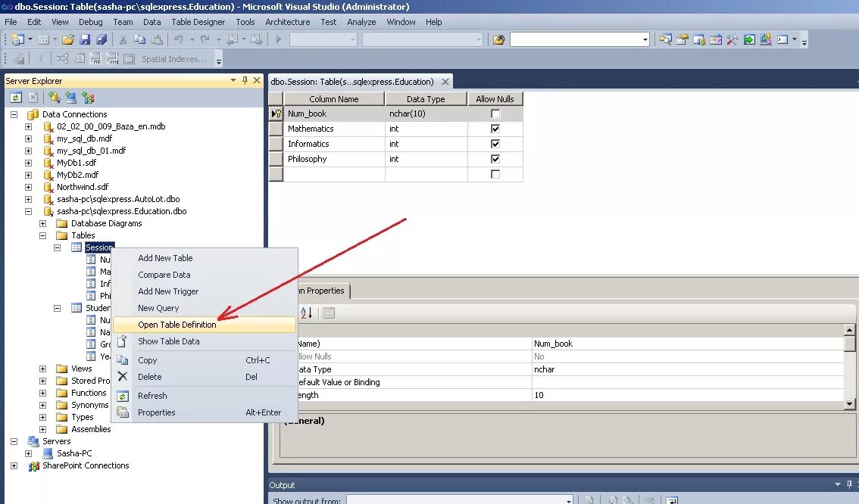Pin the Server Explorer panel
Viewport: 859px width, 504px height.
click(x=245, y=80)
